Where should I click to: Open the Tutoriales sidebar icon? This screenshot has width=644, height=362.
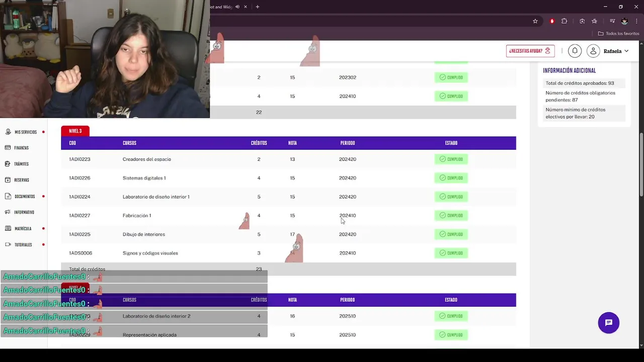pos(8,244)
